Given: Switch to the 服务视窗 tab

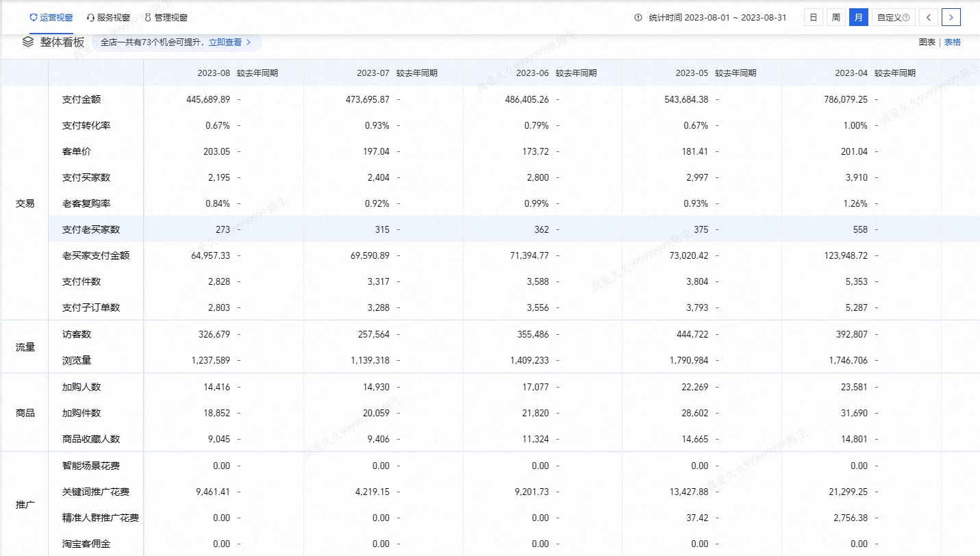Looking at the screenshot, I should pyautogui.click(x=108, y=18).
